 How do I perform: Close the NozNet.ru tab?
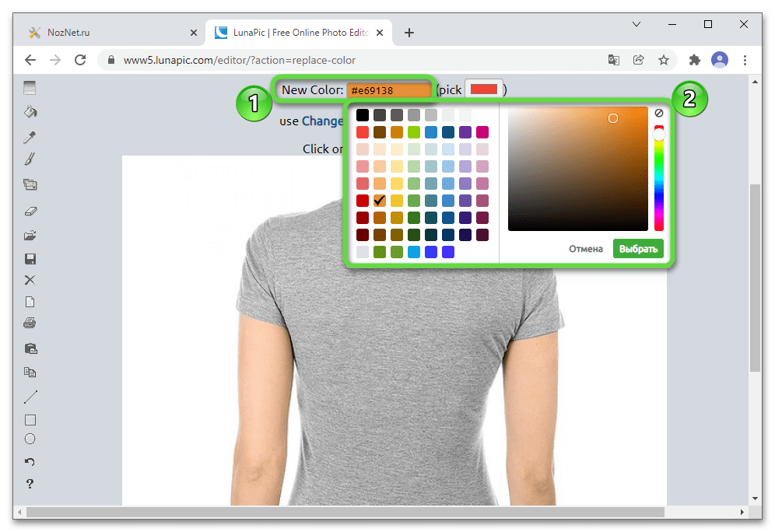coord(194,33)
